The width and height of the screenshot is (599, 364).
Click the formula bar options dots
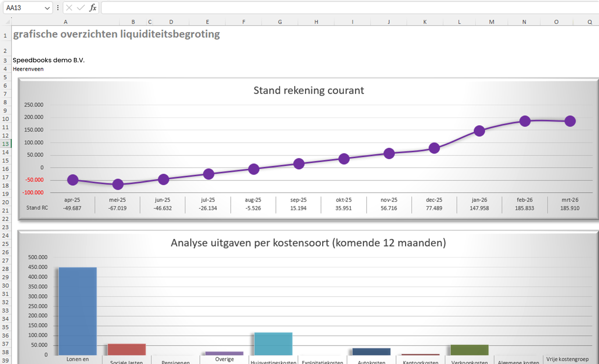tap(58, 8)
